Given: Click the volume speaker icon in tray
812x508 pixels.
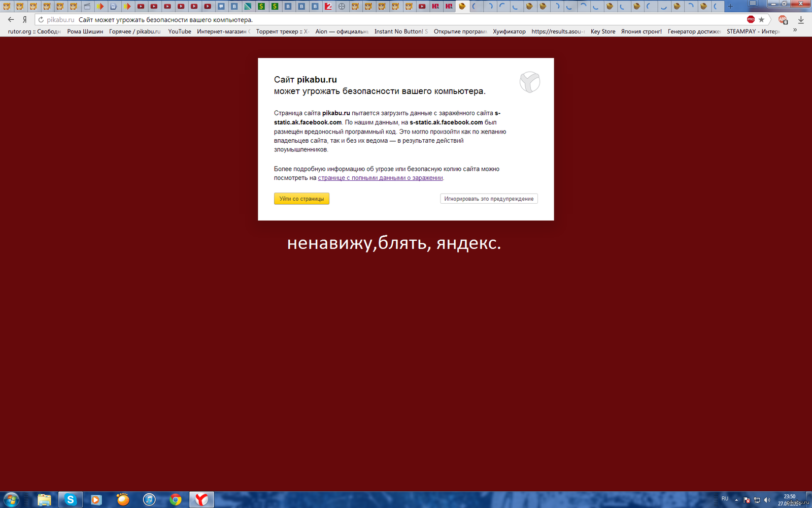Looking at the screenshot, I should click(767, 500).
